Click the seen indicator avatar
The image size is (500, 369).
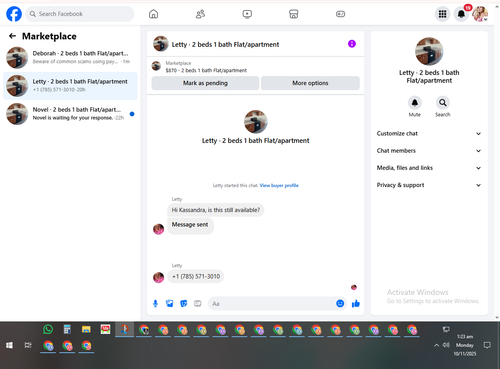click(x=354, y=287)
